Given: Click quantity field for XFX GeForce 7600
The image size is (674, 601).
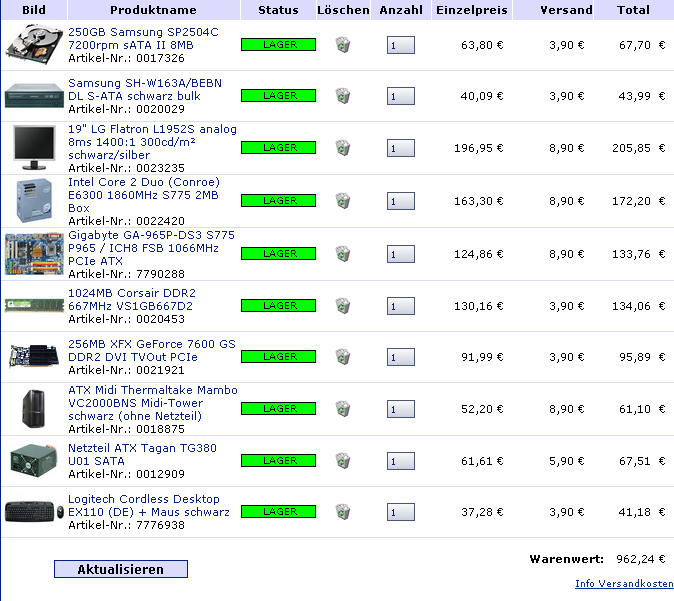Looking at the screenshot, I should 401,357.
